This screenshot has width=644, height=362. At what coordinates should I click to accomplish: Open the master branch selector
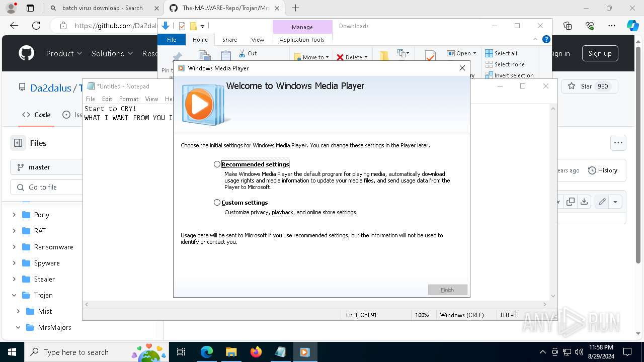[46, 167]
